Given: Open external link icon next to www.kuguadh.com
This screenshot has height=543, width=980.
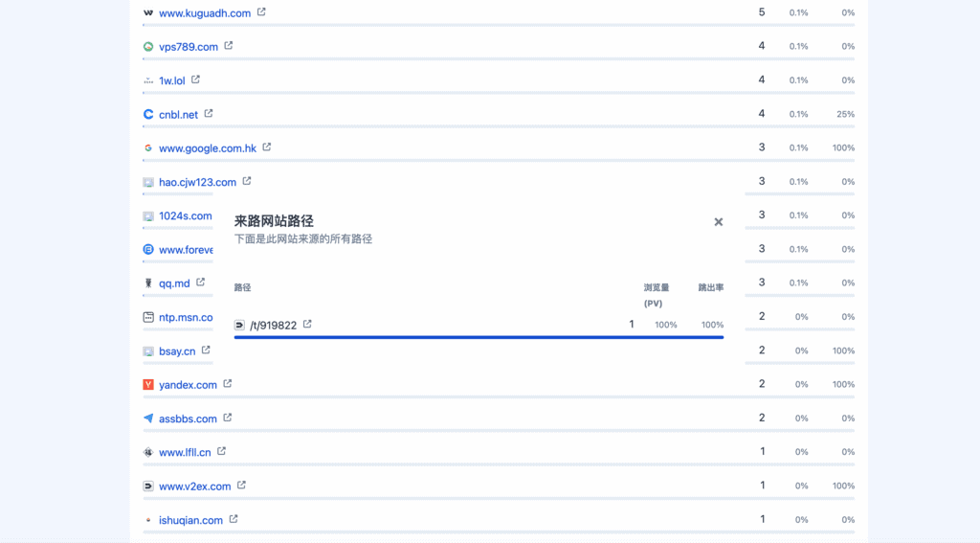Looking at the screenshot, I should click(261, 11).
